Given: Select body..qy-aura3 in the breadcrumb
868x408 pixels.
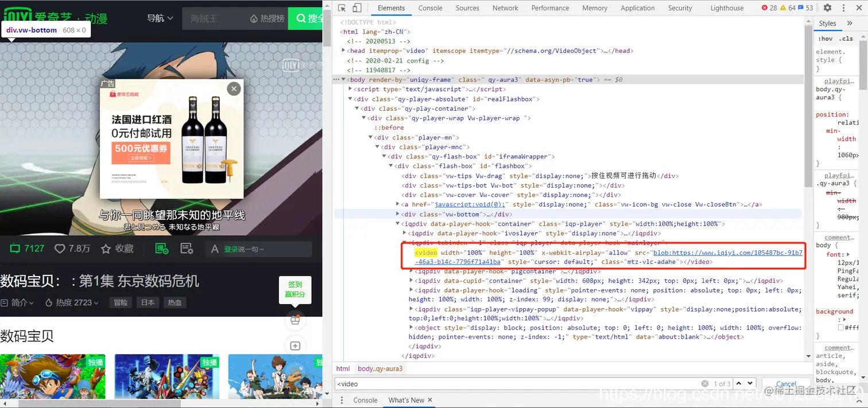Looking at the screenshot, I should pyautogui.click(x=380, y=368).
